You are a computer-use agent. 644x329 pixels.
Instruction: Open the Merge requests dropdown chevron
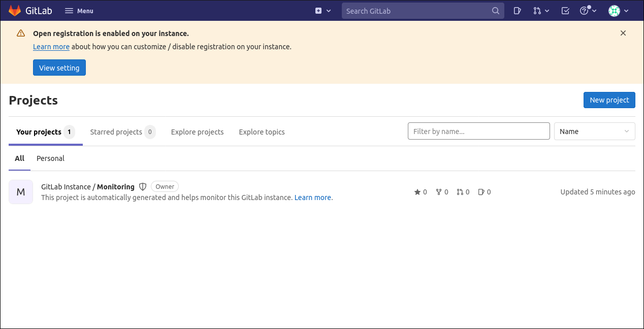547,10
